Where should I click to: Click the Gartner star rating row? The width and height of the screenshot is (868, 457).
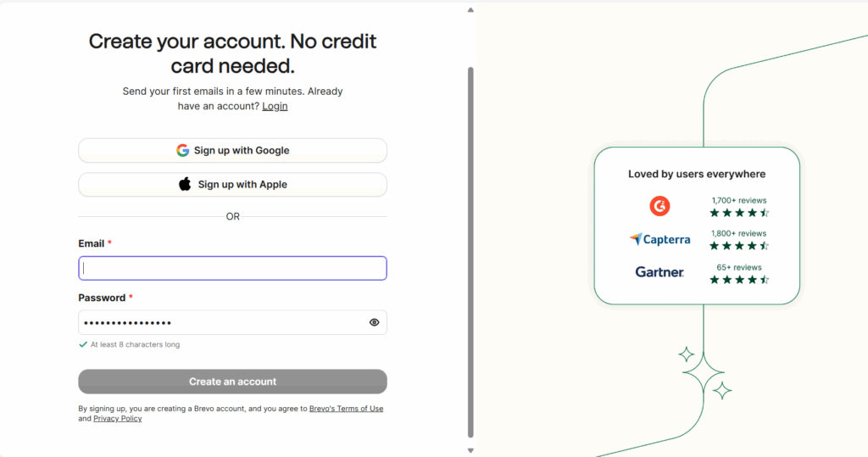point(739,280)
